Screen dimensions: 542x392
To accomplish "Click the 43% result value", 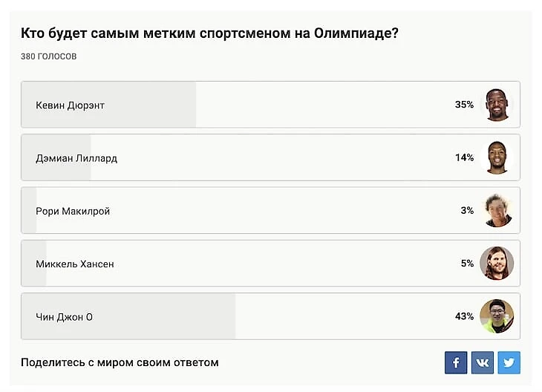I will (x=464, y=316).
